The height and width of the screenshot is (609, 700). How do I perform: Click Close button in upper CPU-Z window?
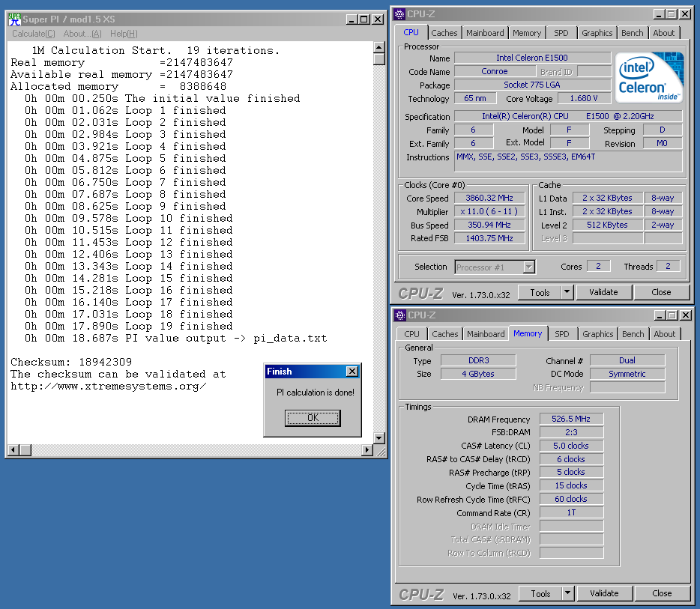tap(661, 293)
